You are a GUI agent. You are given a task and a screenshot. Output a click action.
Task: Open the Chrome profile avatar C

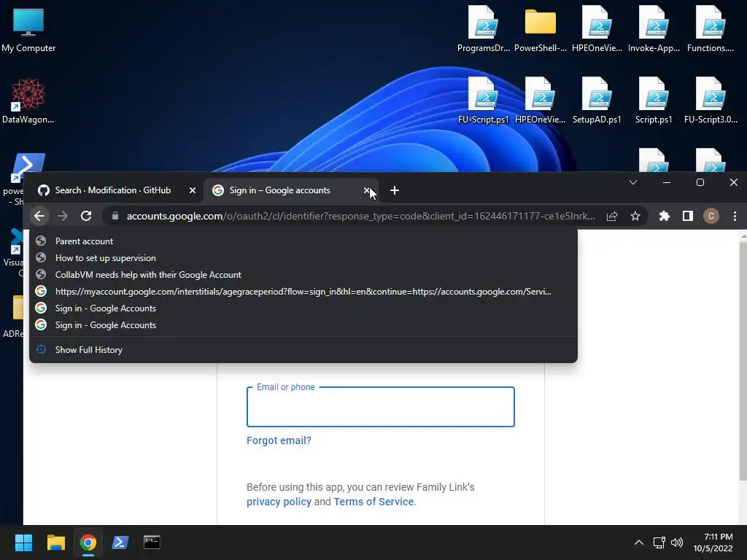711,216
